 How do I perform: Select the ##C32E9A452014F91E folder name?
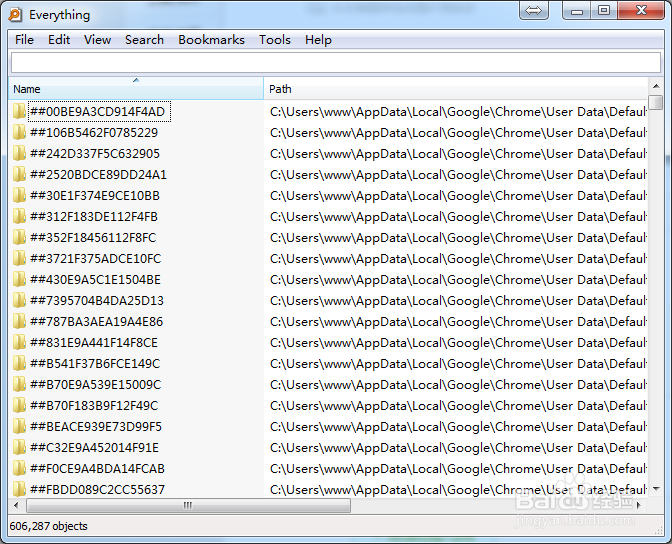point(94,448)
